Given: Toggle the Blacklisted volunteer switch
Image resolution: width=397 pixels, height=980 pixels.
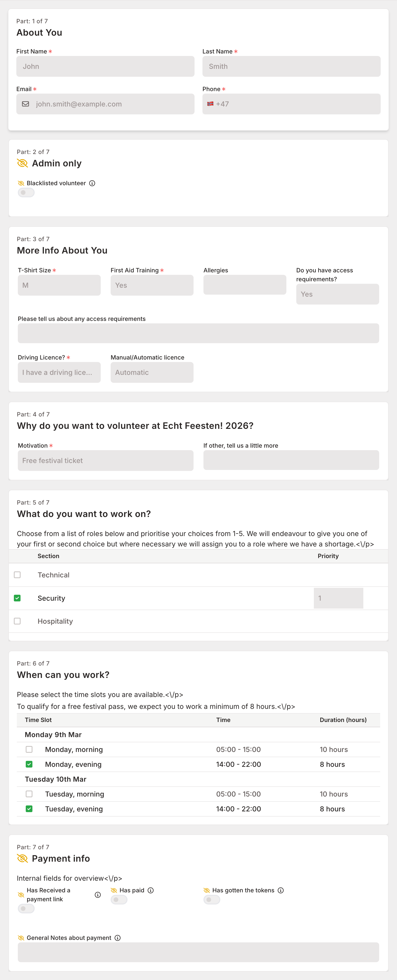Looking at the screenshot, I should pyautogui.click(x=26, y=192).
